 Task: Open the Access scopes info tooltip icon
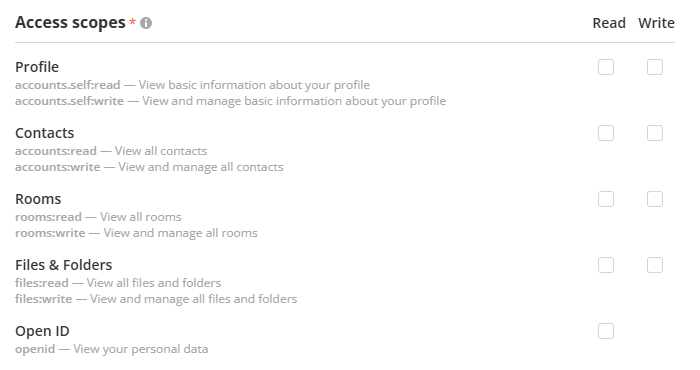click(x=146, y=23)
